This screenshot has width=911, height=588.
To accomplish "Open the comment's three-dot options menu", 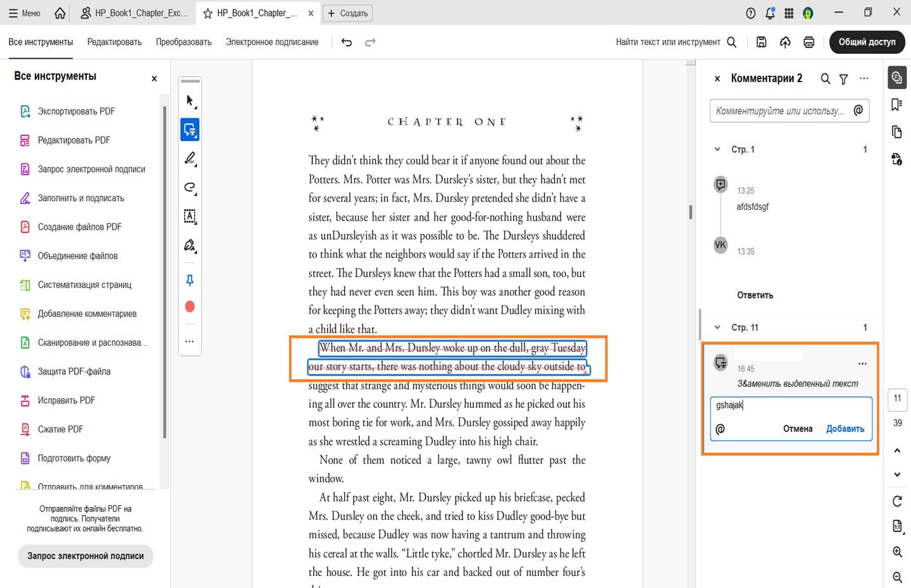I will [x=862, y=364].
